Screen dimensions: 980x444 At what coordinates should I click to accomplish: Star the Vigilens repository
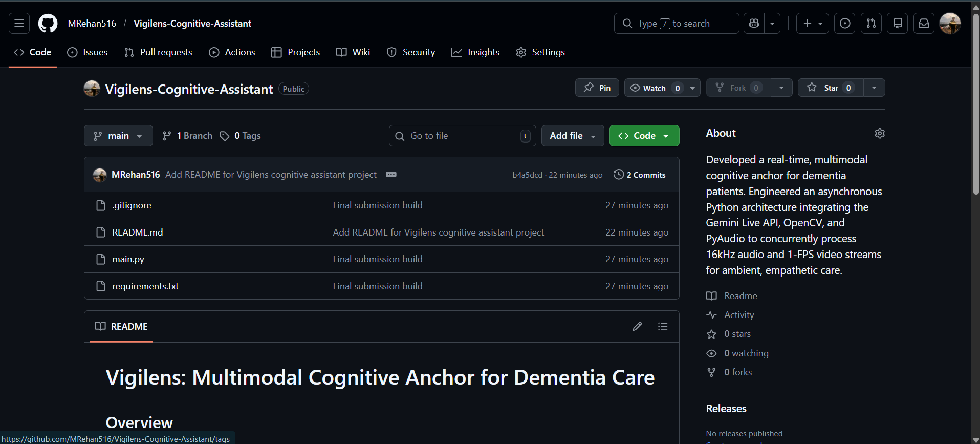click(831, 88)
